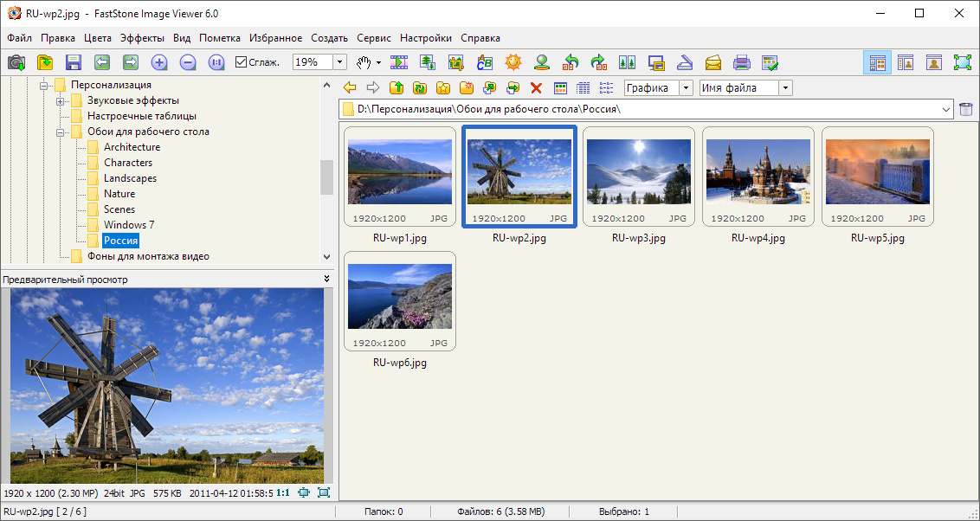Collapse the Предварительный просмотр panel chevron
The height and width of the screenshot is (521, 980).
(327, 280)
